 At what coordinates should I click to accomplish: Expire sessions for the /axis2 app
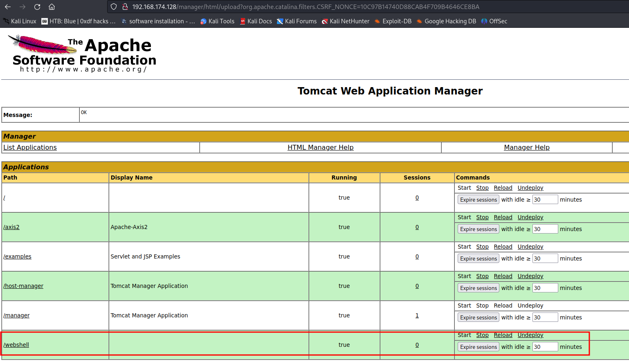coord(478,229)
